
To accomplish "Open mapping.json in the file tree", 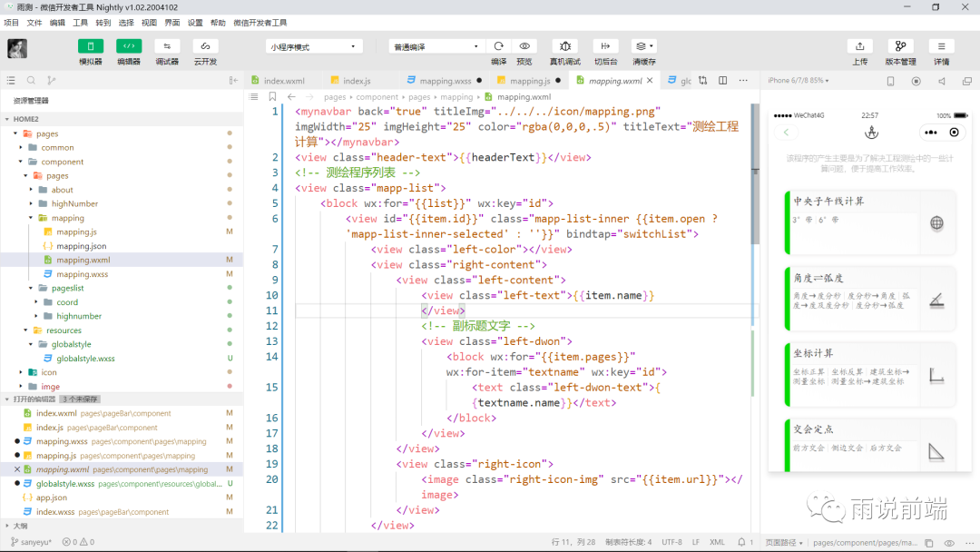I will tap(81, 246).
